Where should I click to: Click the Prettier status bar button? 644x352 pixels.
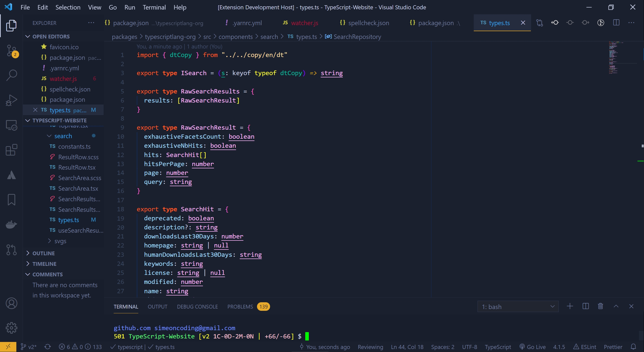(x=613, y=347)
